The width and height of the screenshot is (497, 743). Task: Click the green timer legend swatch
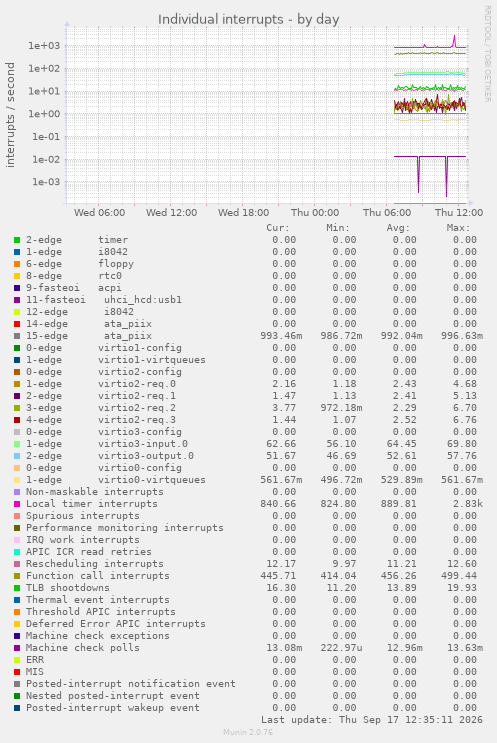click(x=17, y=240)
